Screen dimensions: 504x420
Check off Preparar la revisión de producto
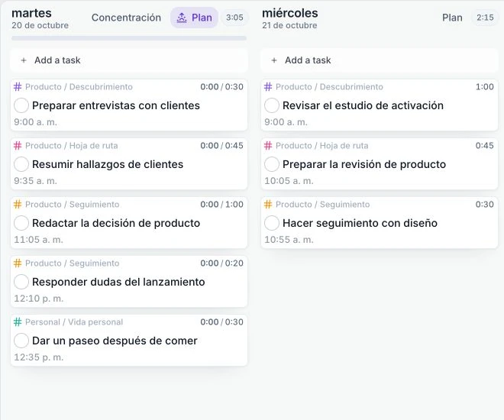[x=272, y=164]
